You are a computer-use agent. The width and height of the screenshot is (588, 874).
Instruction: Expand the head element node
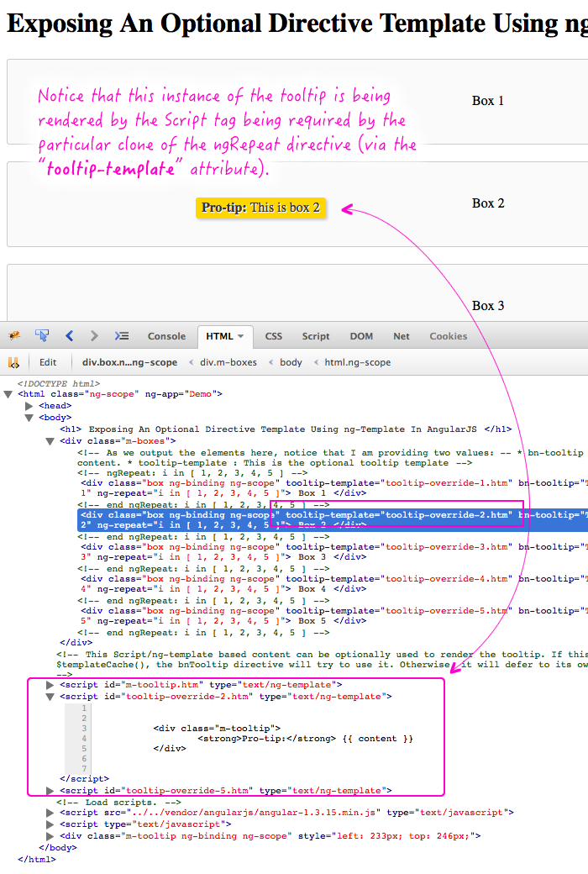click(30, 406)
